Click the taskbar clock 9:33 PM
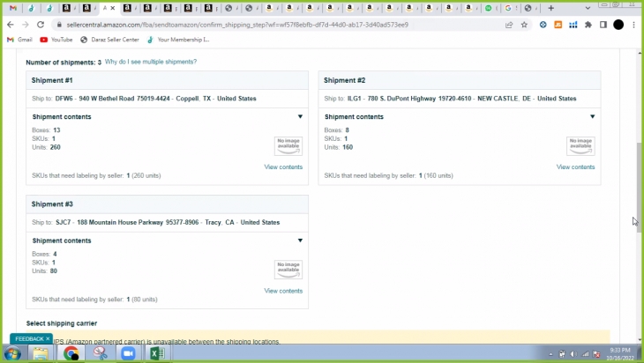Image resolution: width=644 pixels, height=363 pixels. 620,354
